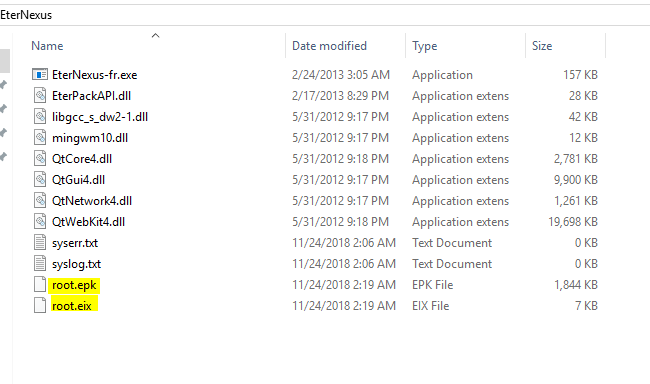This screenshot has width=650, height=384.
Task: Click the 2,781 KB size cell
Action: click(576, 159)
